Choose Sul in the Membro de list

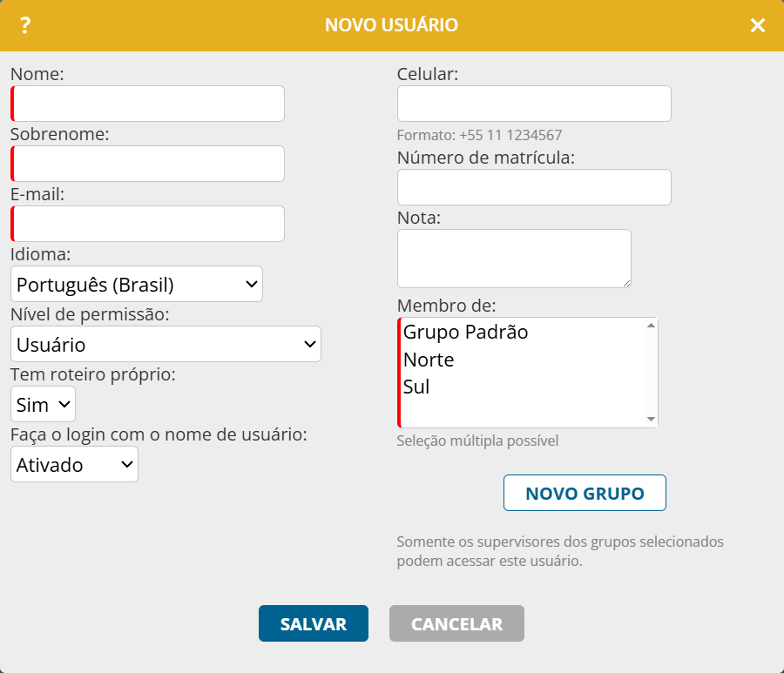(x=417, y=387)
